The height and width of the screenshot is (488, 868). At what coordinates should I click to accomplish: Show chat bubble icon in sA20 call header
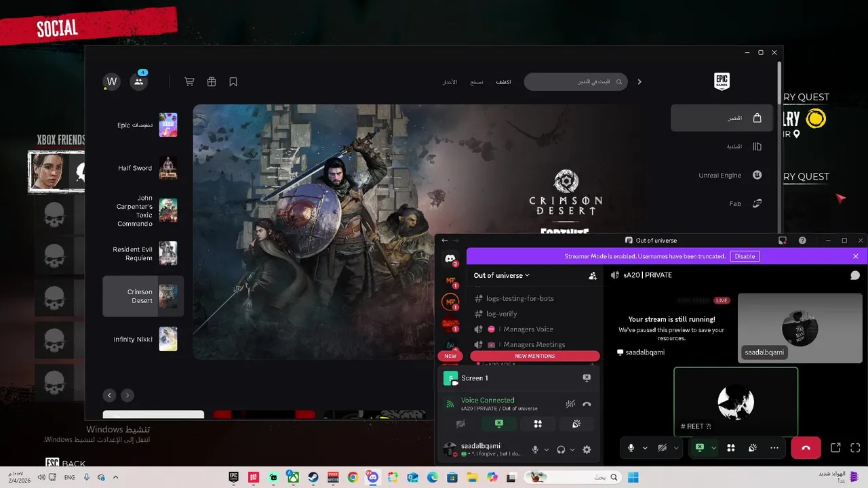point(855,275)
